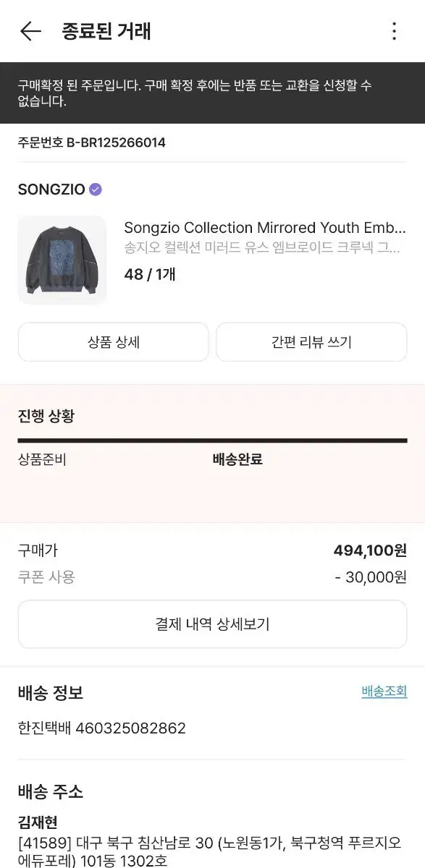Select the 배송 주소 recipient 김재현

pos(35,822)
